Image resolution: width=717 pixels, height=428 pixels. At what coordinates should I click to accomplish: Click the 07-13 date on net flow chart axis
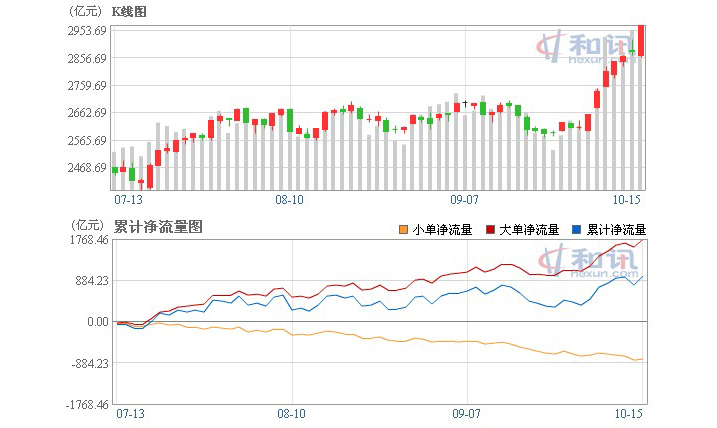[130, 414]
